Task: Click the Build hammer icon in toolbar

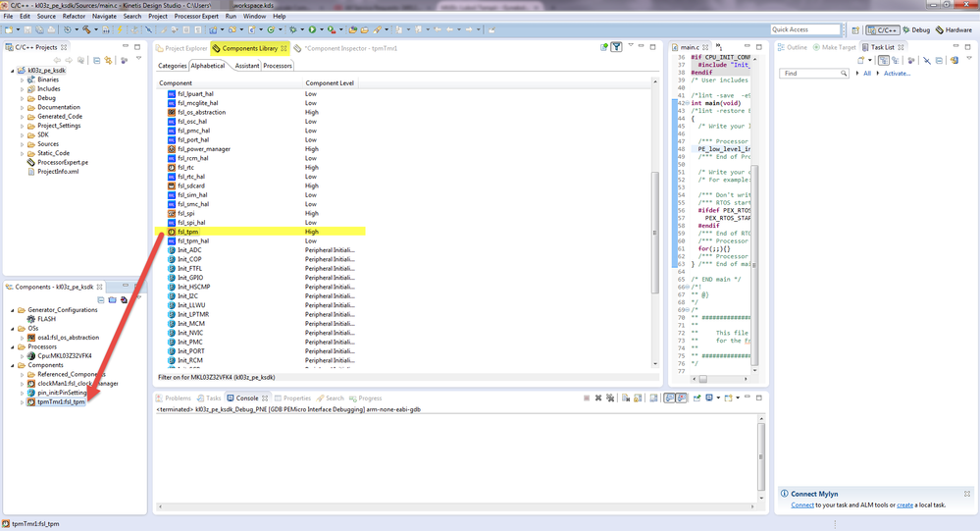Action: [x=87, y=29]
